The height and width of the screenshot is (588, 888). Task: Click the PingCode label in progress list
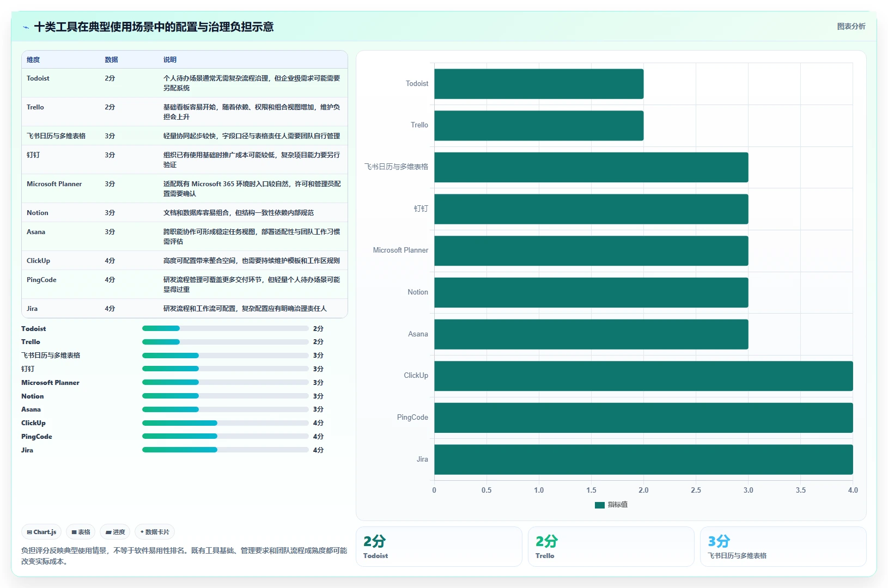coord(37,437)
